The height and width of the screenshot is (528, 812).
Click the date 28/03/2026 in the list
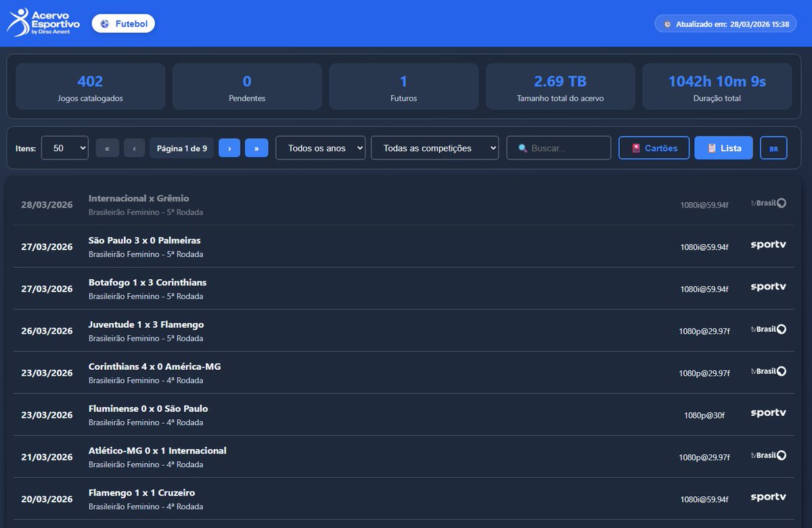click(x=47, y=205)
